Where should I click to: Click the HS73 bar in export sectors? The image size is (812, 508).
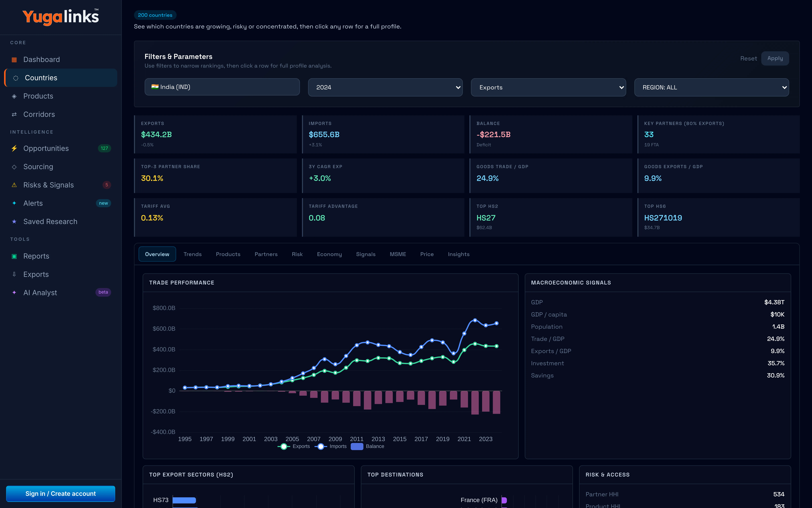coord(184,500)
